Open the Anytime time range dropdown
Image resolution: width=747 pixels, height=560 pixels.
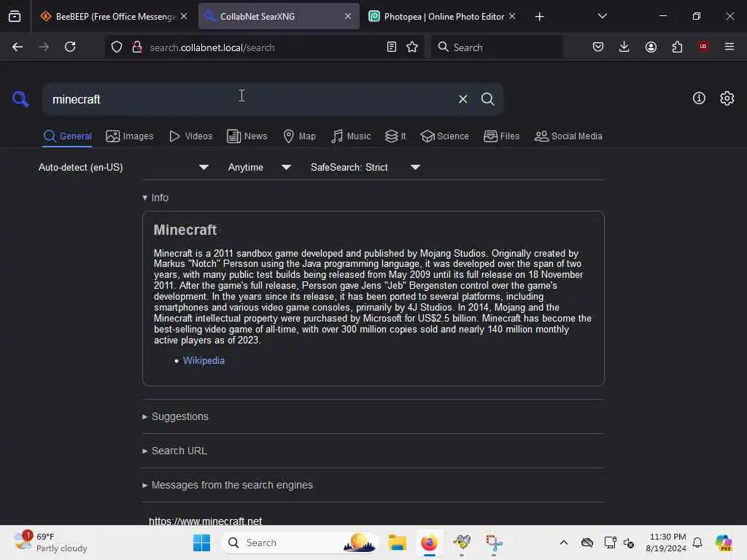(259, 167)
